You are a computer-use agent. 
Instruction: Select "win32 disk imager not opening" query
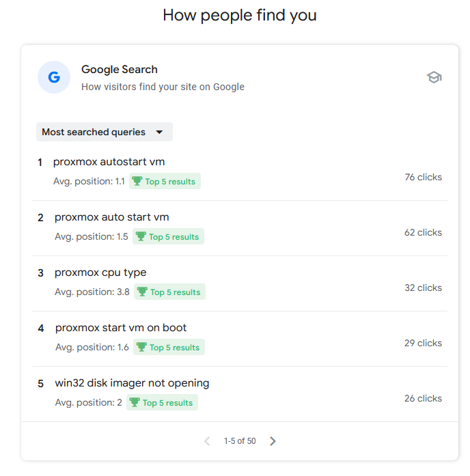click(x=132, y=383)
